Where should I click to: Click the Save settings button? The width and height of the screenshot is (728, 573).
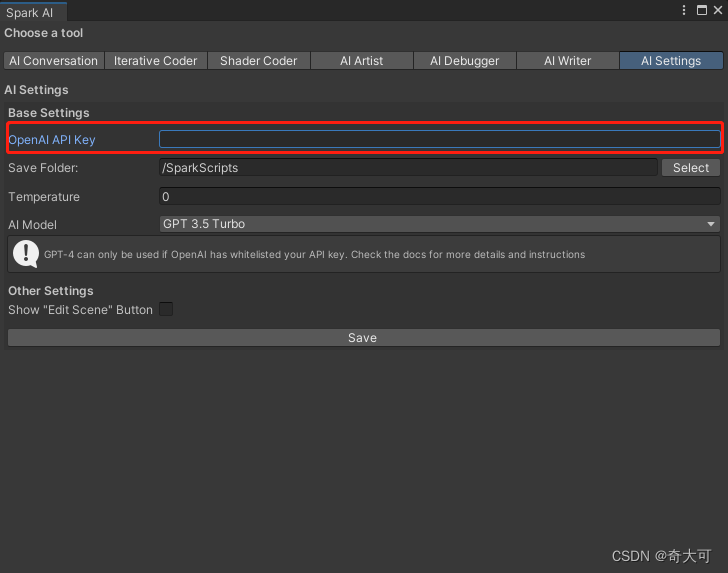pyautogui.click(x=364, y=338)
